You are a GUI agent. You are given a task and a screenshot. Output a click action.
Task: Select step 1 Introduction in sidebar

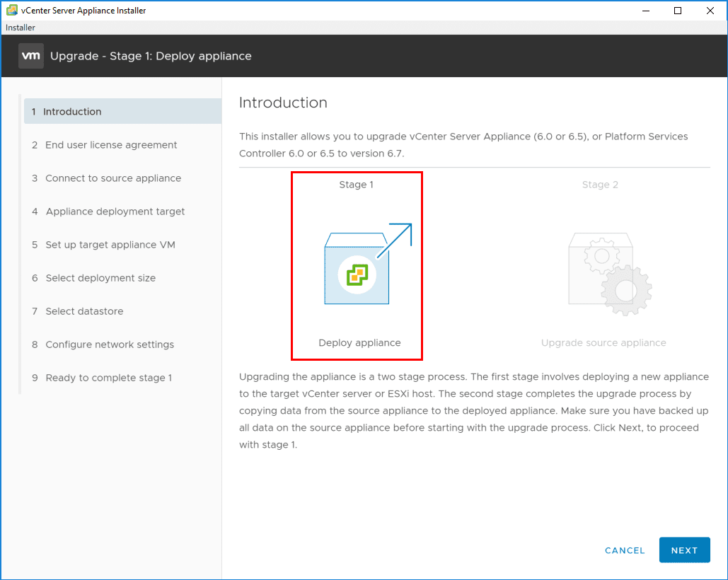(x=122, y=111)
